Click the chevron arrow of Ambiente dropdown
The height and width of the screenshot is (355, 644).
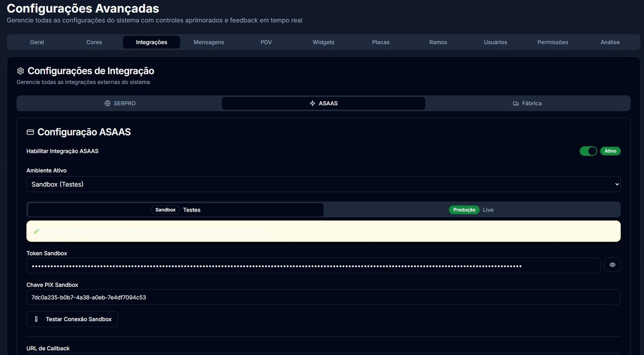coord(617,185)
